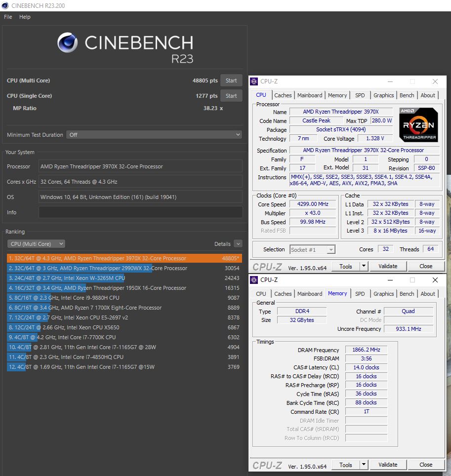The height and width of the screenshot is (476, 451).
Task: Start the CPU Multi Core test
Action: click(231, 80)
